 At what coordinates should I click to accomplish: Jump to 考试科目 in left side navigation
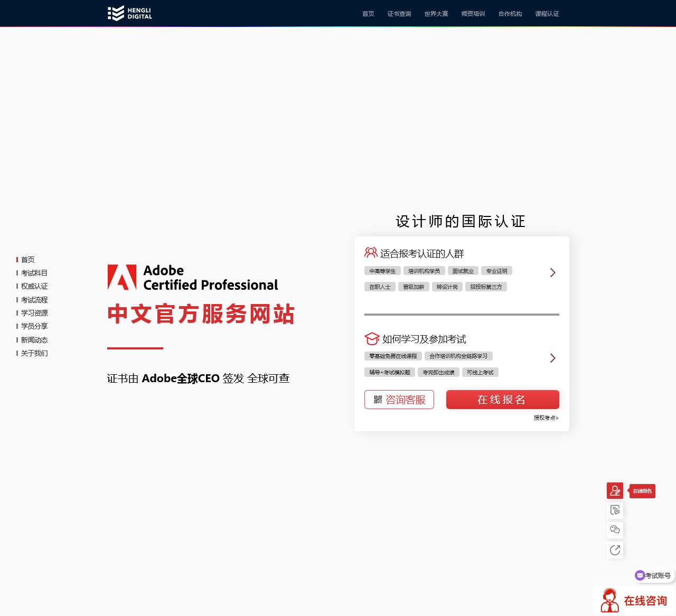click(x=34, y=273)
